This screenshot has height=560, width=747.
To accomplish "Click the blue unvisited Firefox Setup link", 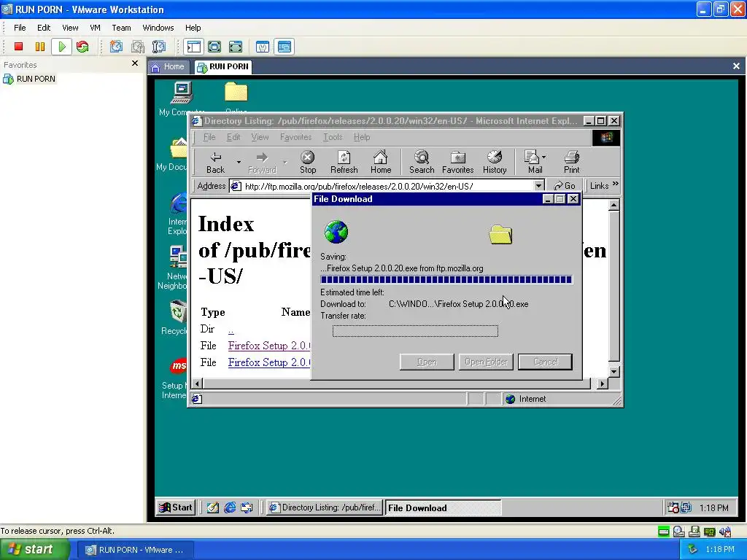I will (269, 362).
